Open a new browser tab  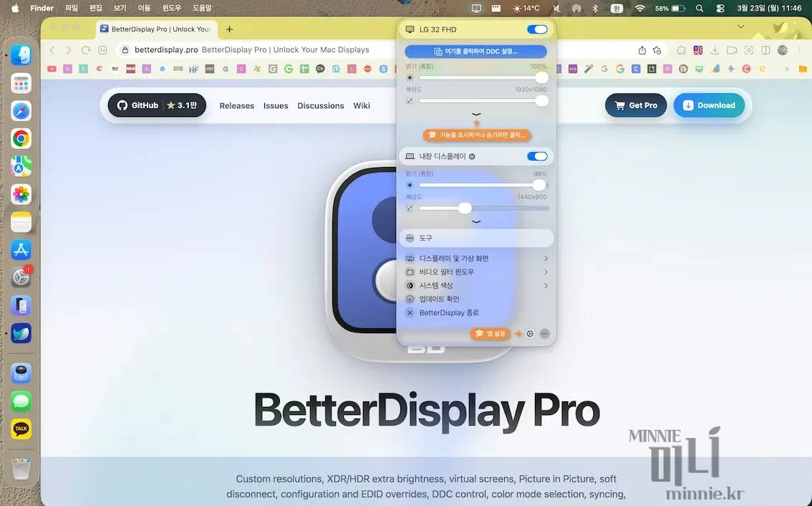pos(229,29)
